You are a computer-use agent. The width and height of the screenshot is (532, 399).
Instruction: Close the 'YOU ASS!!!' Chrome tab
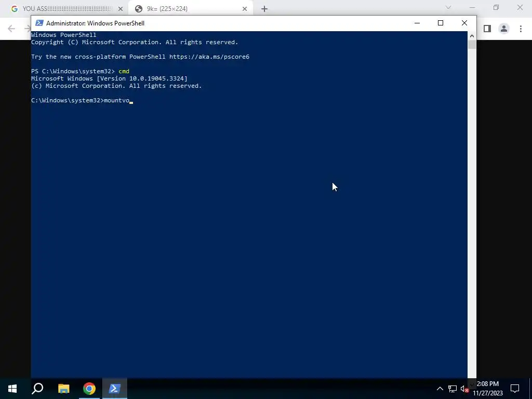point(121,9)
